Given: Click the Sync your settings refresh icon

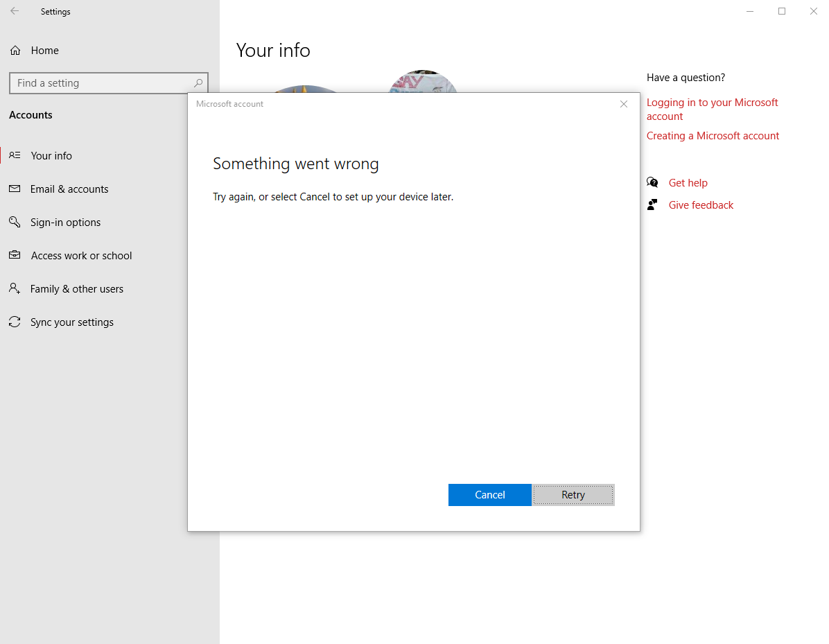Looking at the screenshot, I should tap(15, 322).
